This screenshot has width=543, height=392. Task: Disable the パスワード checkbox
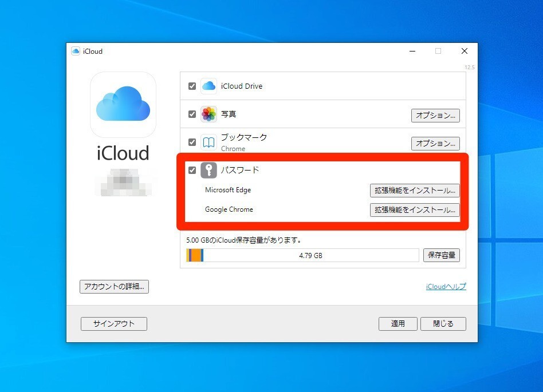(x=192, y=170)
